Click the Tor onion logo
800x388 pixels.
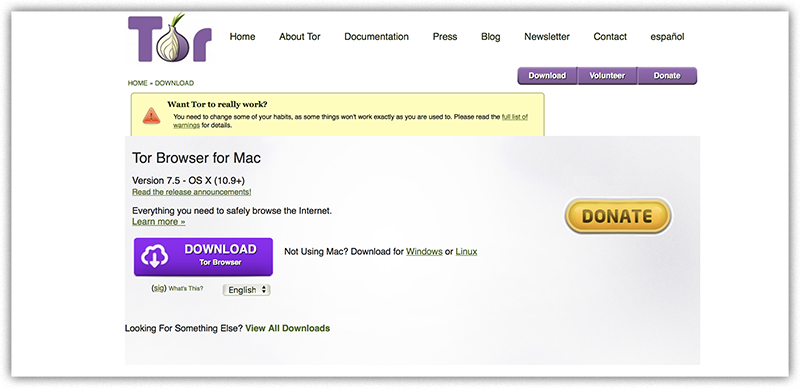pos(169,38)
